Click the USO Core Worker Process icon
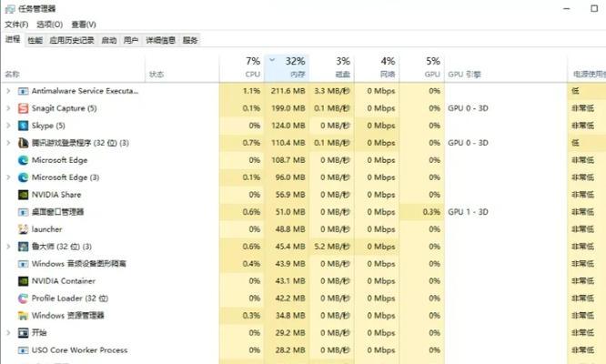 [23, 350]
